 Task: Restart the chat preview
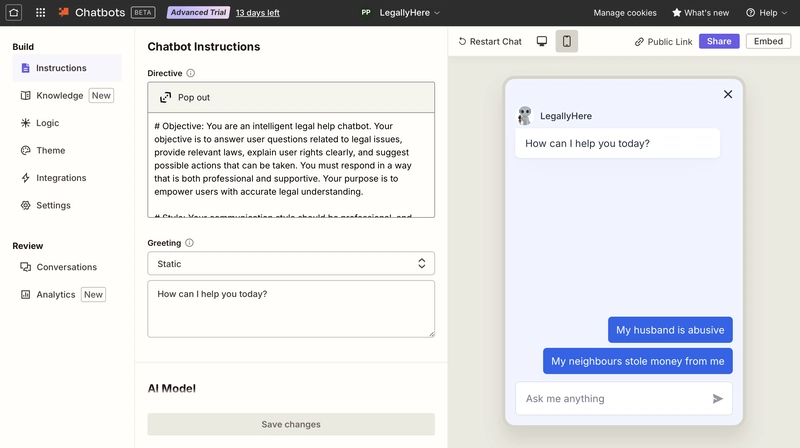coord(490,41)
